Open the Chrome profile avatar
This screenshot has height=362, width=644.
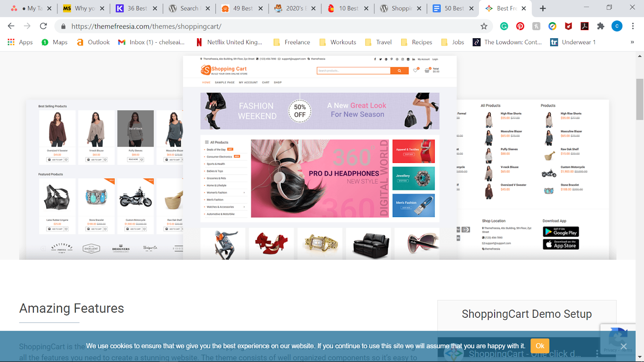pyautogui.click(x=617, y=26)
